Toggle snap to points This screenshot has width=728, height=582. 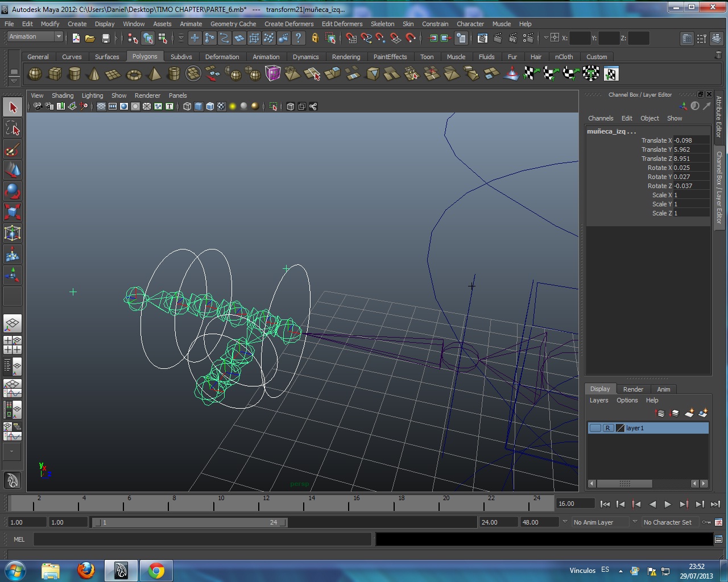[x=380, y=38]
